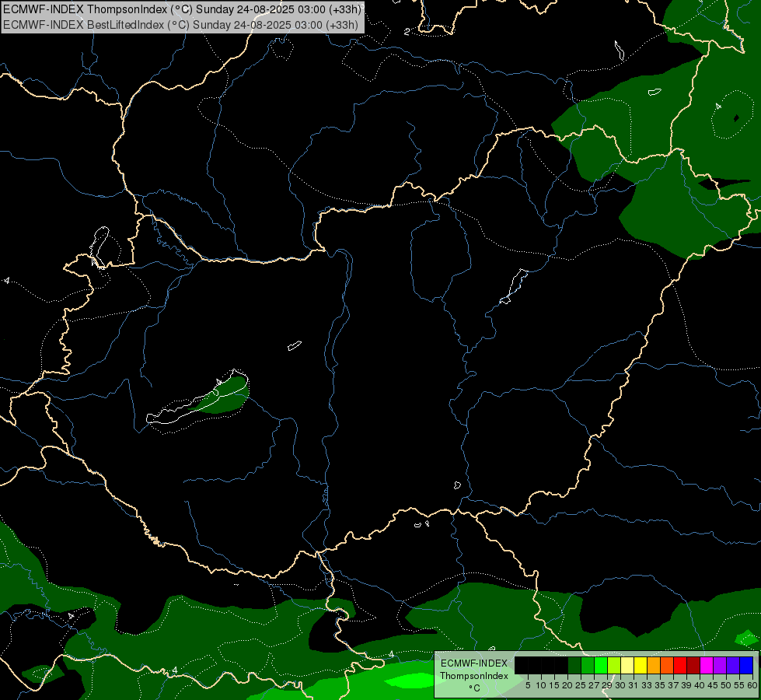Click legend scale value 39
761x700 pixels.
tap(686, 685)
